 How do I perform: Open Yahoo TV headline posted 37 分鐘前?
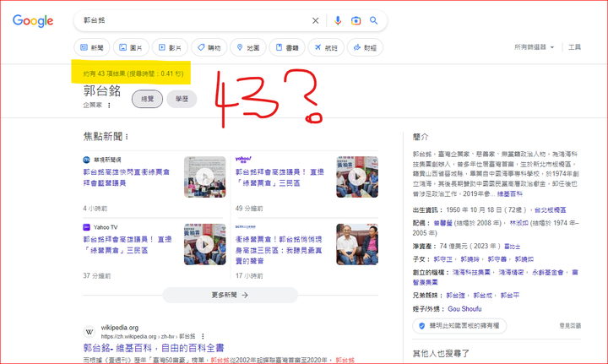[128, 245]
